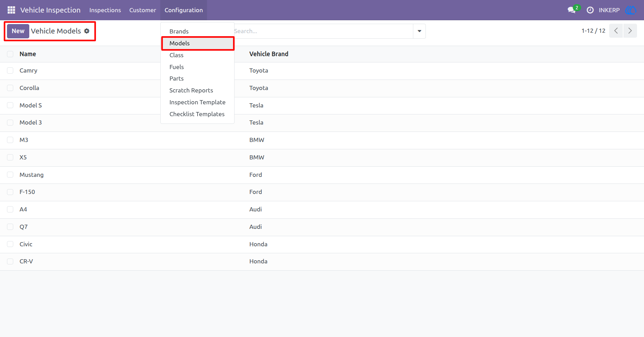
Task: Check the Model S row checkbox
Action: pyautogui.click(x=10, y=105)
